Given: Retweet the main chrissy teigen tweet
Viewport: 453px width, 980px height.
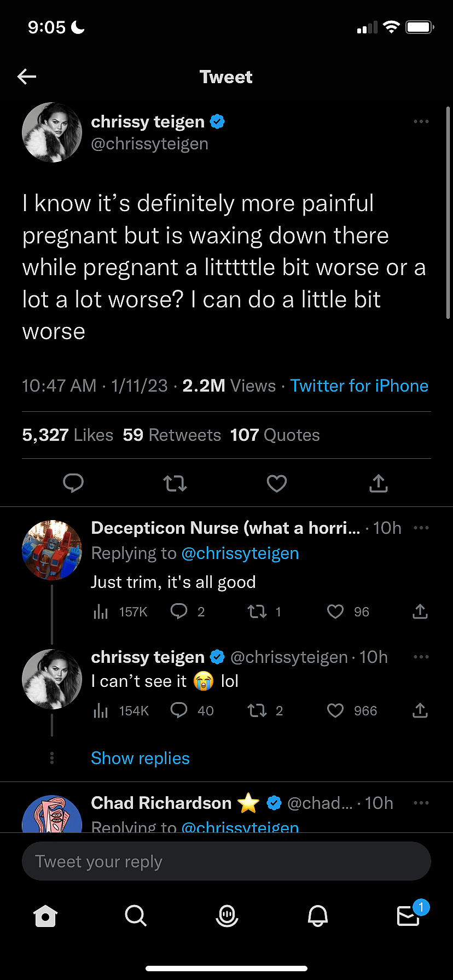Looking at the screenshot, I should click(x=175, y=483).
